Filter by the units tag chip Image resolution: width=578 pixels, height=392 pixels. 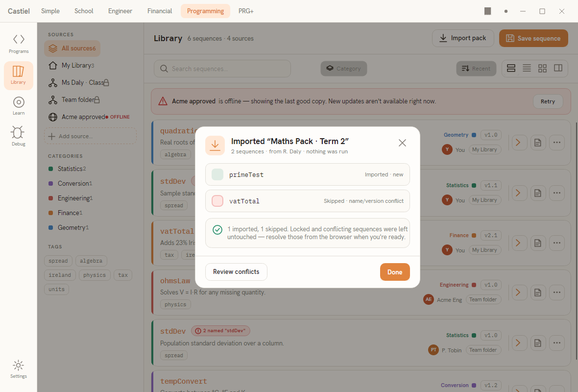56,289
